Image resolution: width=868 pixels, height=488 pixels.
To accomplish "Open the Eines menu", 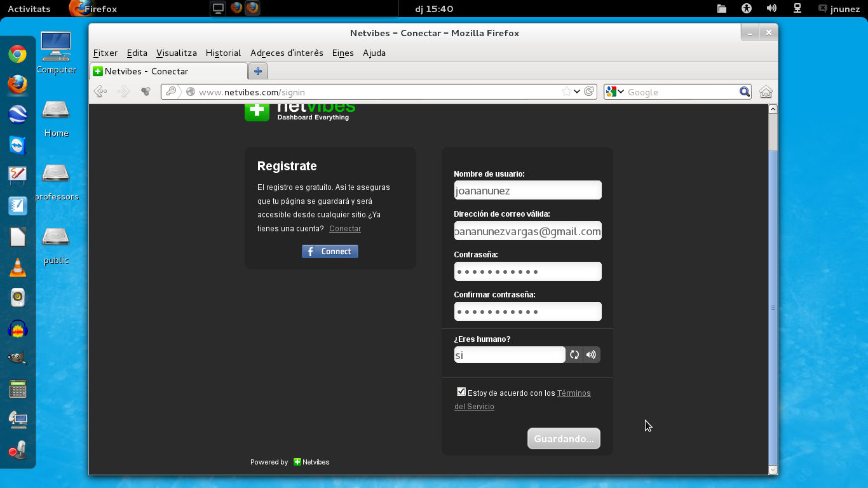I will click(342, 53).
